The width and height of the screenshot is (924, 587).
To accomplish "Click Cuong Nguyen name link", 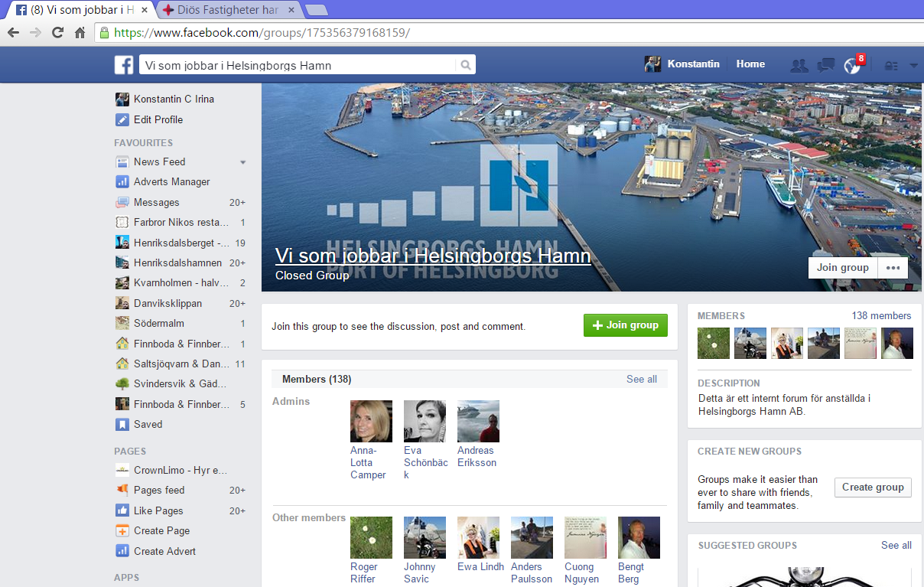I will [582, 572].
